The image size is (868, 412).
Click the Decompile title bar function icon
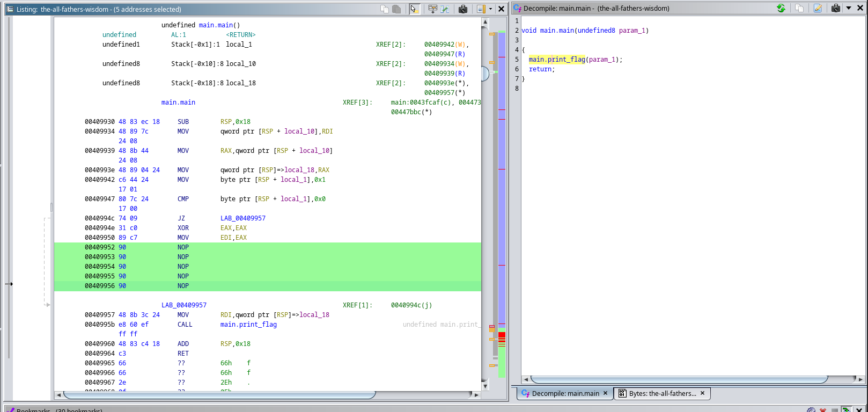(517, 8)
